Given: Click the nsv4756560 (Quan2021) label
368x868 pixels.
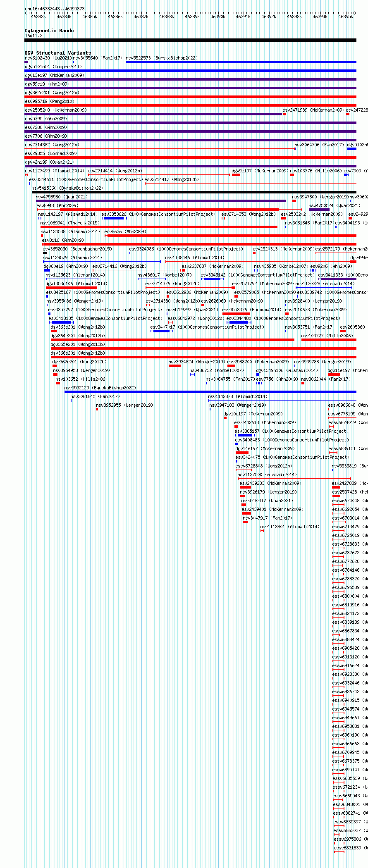Looking at the screenshot, I should (62, 197).
